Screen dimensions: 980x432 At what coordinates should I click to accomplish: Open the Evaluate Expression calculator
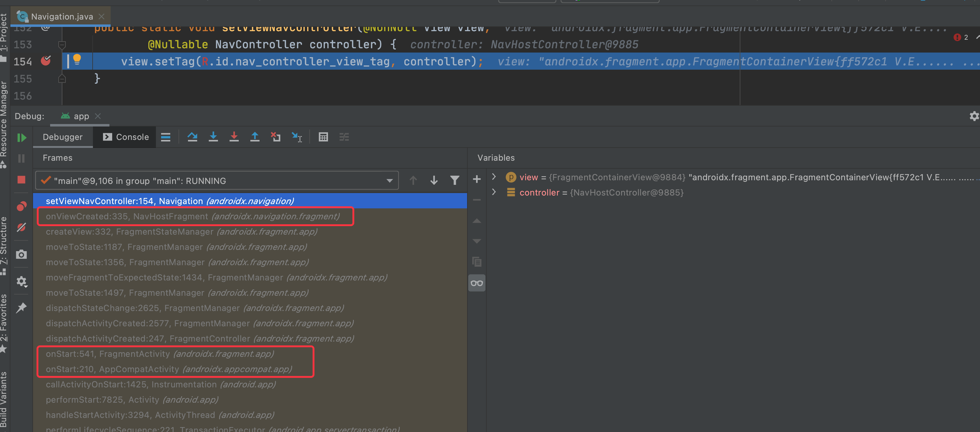pyautogui.click(x=323, y=137)
